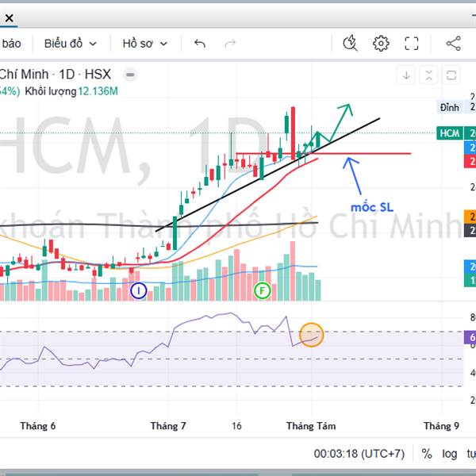This screenshot has width=476, height=476.
Task: Click the redo arrow icon
Action: [230, 44]
